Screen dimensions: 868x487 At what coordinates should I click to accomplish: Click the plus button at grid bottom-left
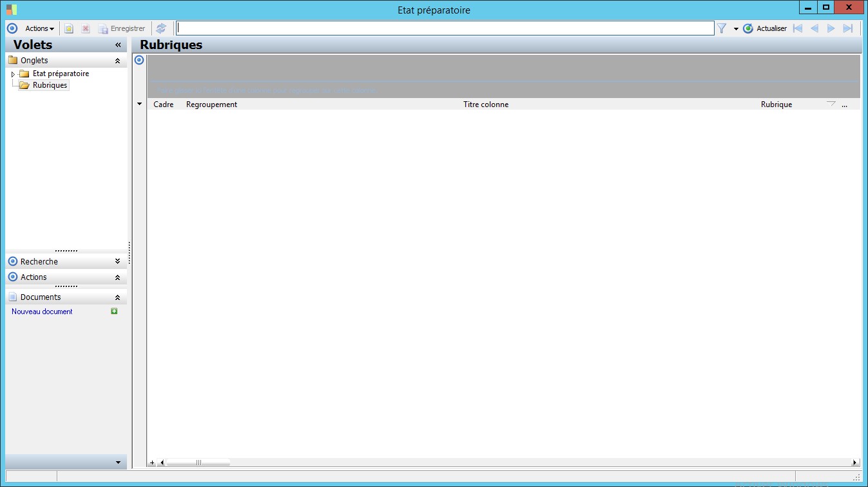click(152, 462)
